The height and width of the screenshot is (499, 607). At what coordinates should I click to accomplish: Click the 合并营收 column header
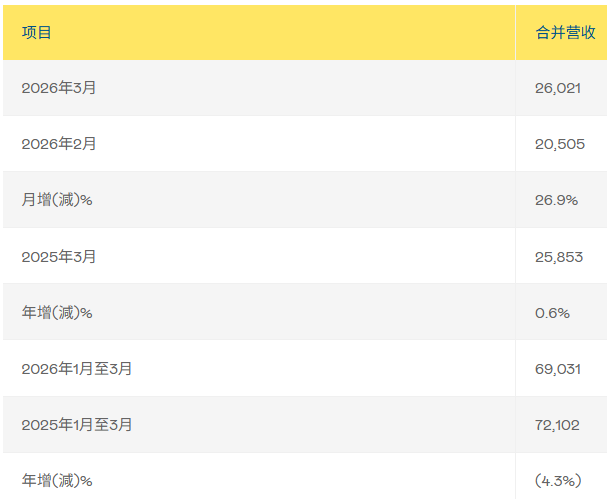564,33
